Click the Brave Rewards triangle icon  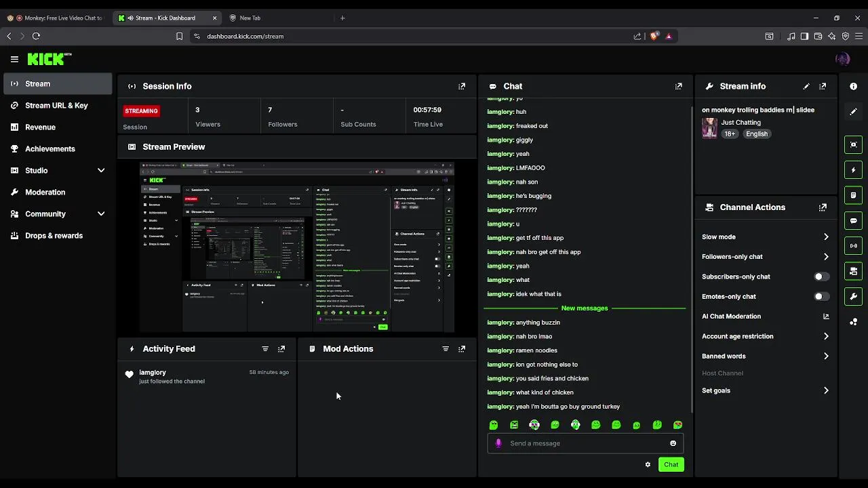point(669,36)
